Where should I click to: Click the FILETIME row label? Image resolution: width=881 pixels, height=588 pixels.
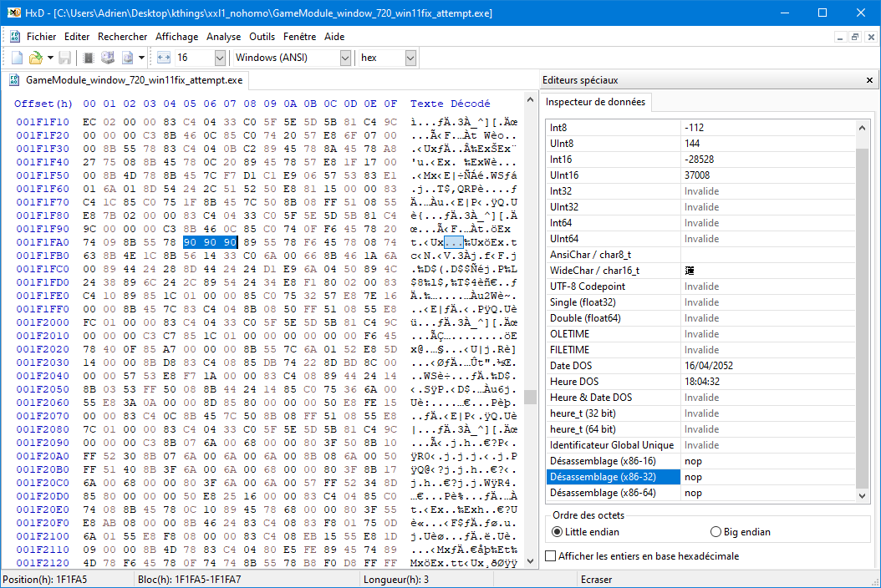[x=570, y=350]
